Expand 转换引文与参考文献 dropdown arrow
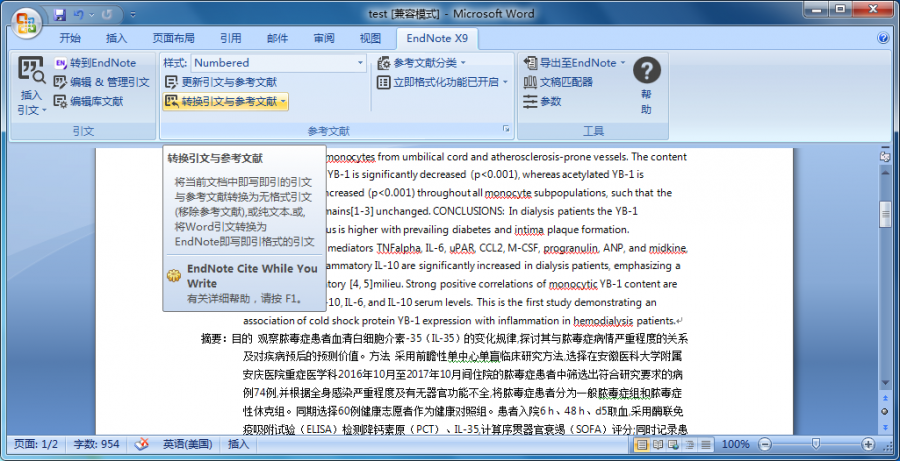 (x=284, y=102)
